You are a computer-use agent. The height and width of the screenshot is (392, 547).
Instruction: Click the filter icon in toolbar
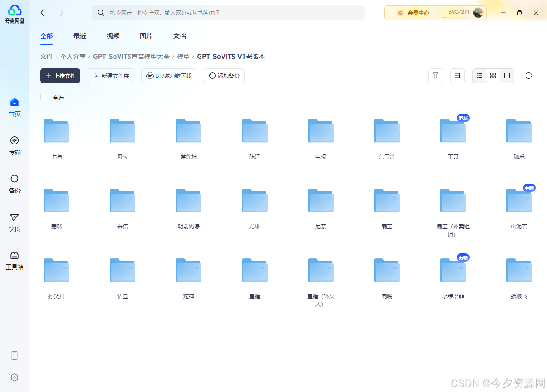pyautogui.click(x=436, y=76)
